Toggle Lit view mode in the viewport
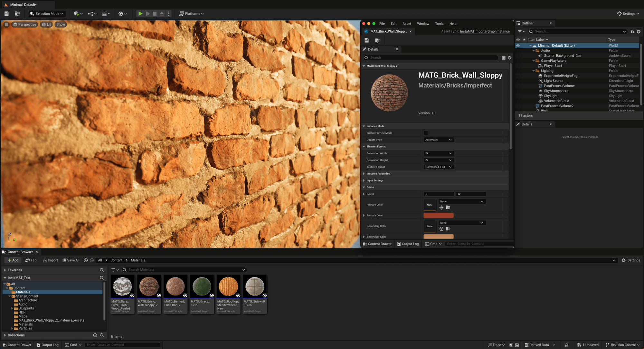The height and width of the screenshot is (349, 644). pyautogui.click(x=46, y=24)
